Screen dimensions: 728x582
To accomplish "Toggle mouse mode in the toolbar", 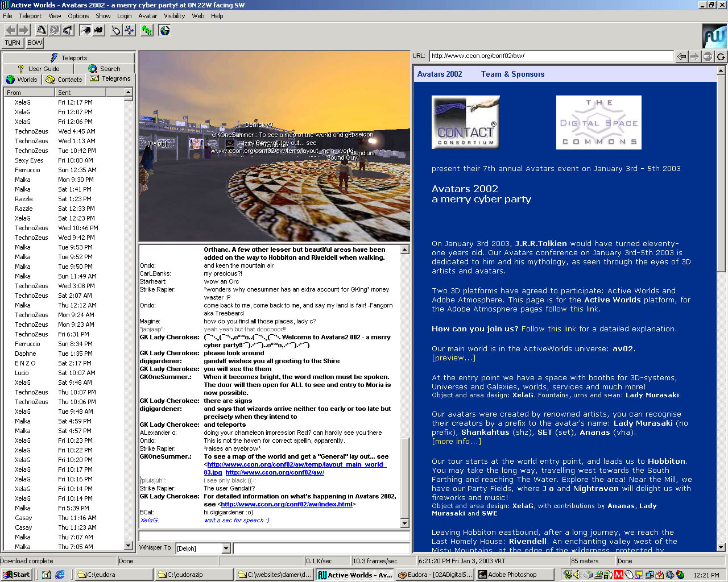I will (116, 30).
